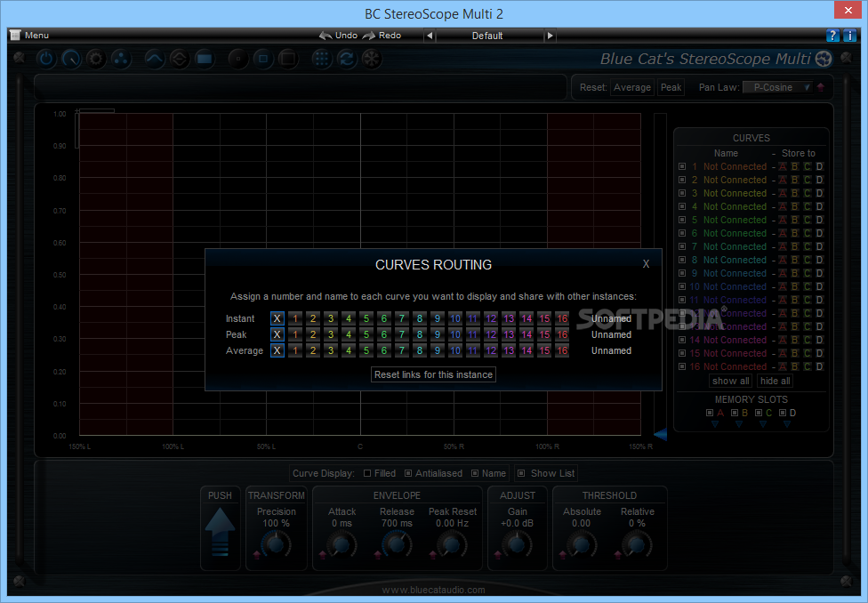The height and width of the screenshot is (603, 868).
Task: Open the Menu in the top bar
Action: click(30, 35)
